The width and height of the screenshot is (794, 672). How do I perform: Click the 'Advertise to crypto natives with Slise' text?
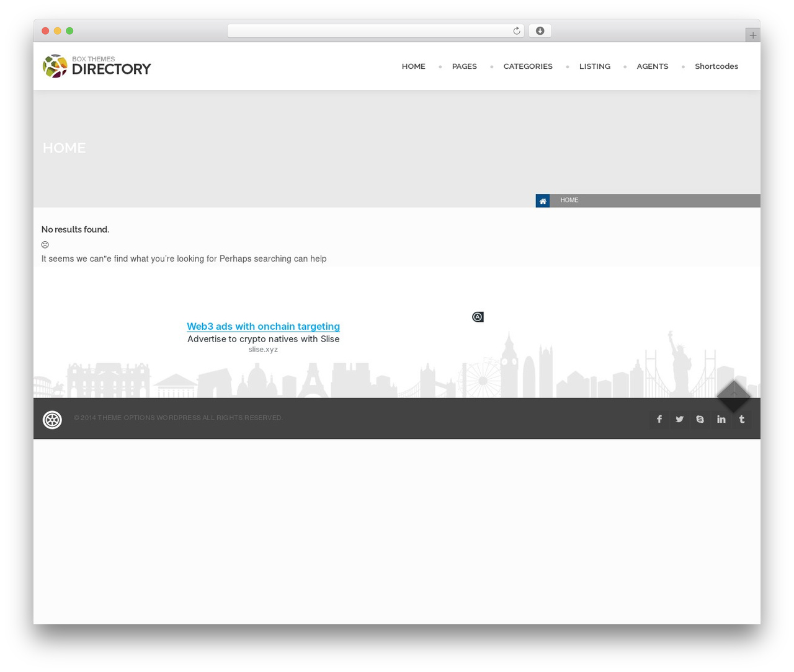coord(263,339)
